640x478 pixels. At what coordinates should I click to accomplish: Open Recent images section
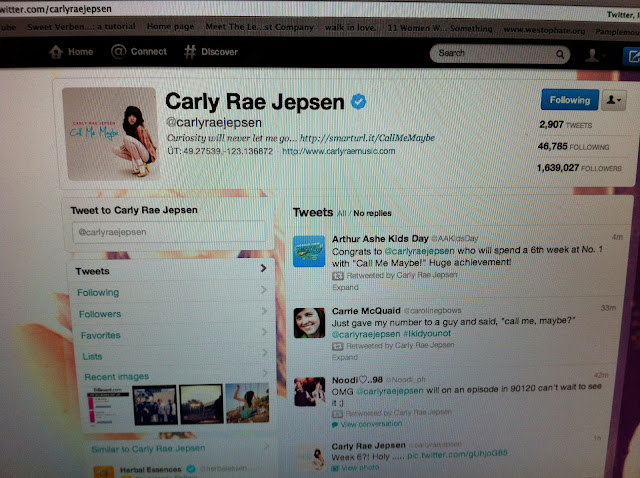pyautogui.click(x=116, y=376)
